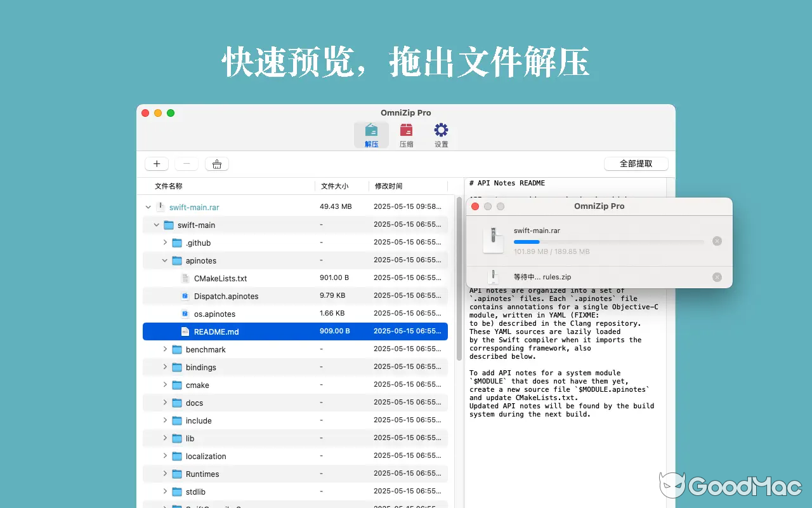Viewport: 812px width, 508px height.
Task: Click the swift-main.rar archive icon in progress window
Action: click(493, 240)
